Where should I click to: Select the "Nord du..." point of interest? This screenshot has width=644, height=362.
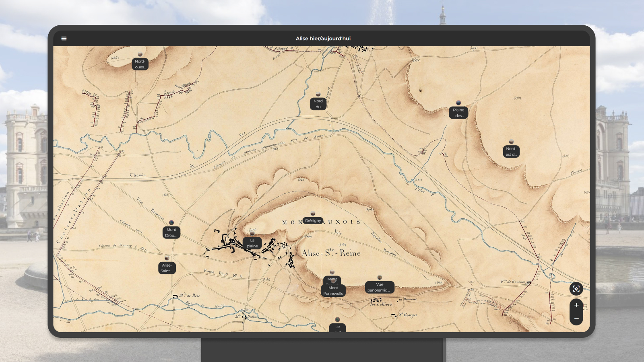(x=318, y=104)
